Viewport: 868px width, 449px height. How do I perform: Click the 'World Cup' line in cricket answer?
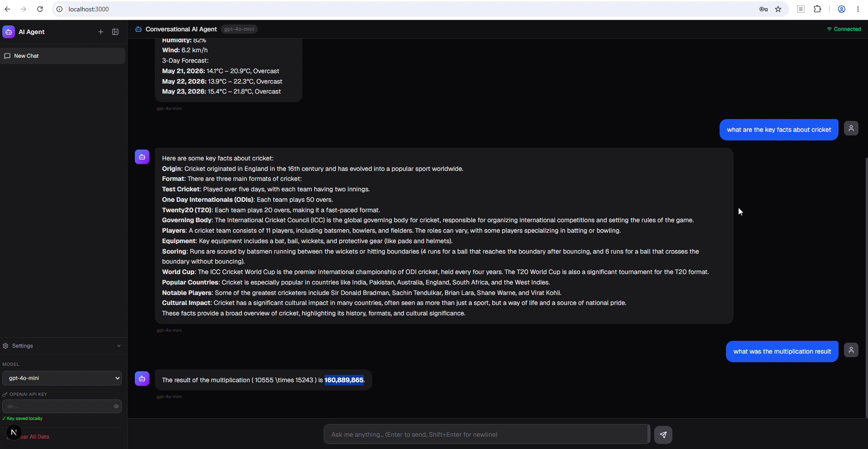click(435, 272)
